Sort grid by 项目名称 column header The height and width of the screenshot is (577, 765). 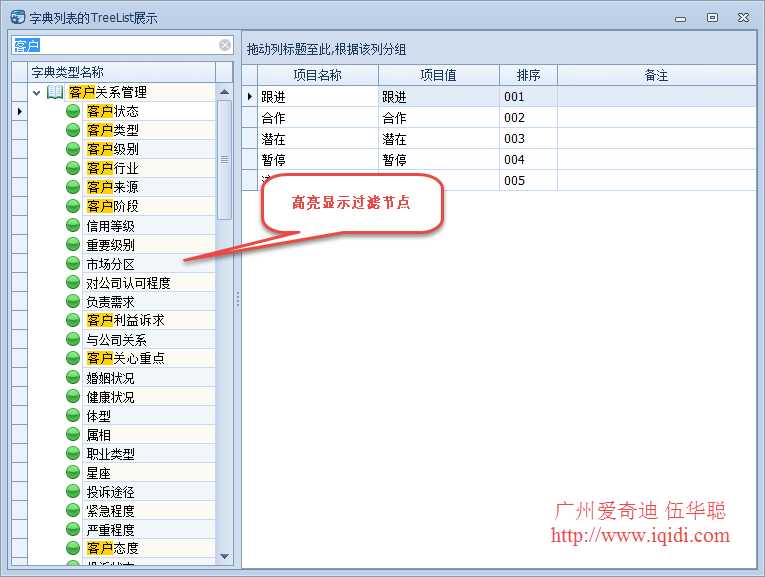tap(318, 75)
